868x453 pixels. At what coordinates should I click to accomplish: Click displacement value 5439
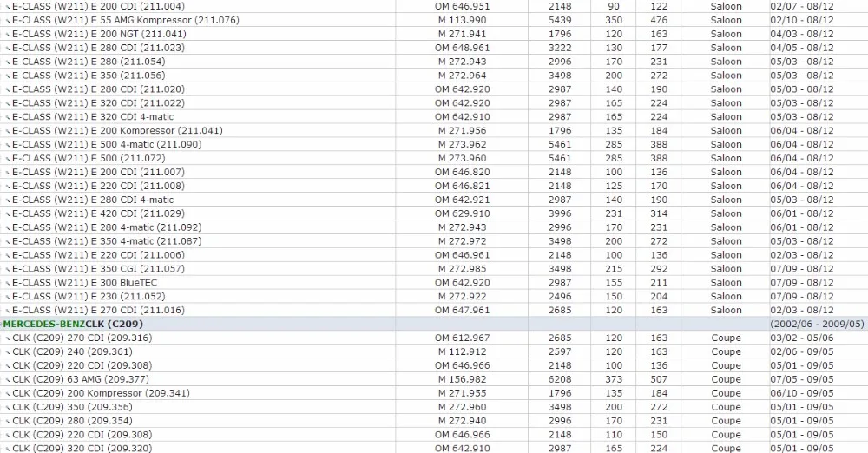(560, 20)
